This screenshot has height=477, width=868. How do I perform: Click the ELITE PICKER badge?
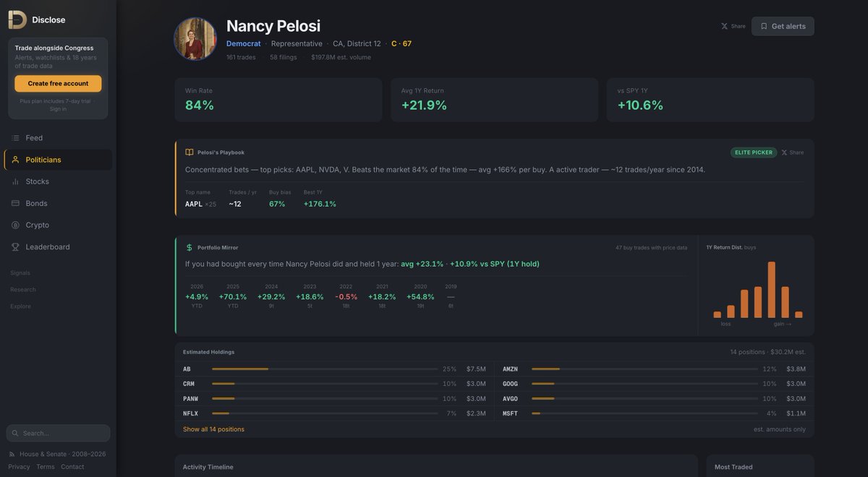click(754, 152)
